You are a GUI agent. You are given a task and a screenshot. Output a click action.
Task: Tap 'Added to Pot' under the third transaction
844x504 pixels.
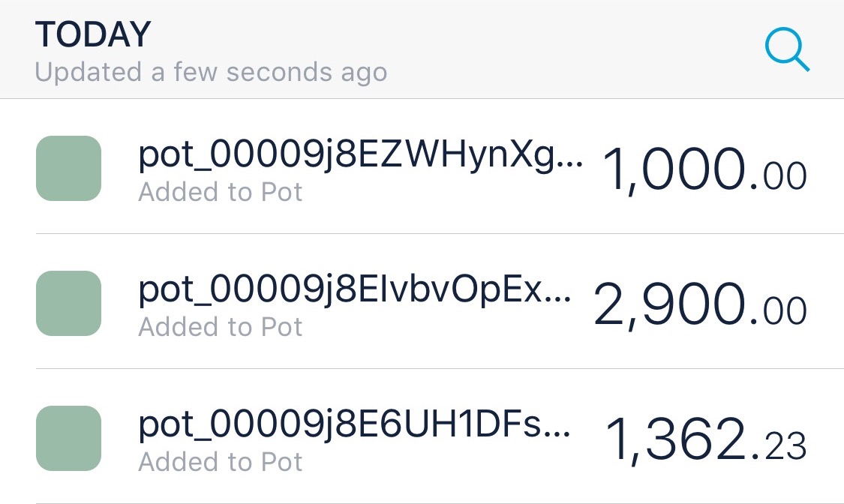tap(220, 462)
